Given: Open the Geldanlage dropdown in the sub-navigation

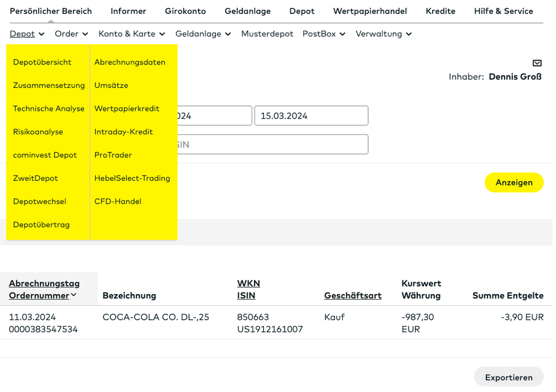Looking at the screenshot, I should pos(203,34).
